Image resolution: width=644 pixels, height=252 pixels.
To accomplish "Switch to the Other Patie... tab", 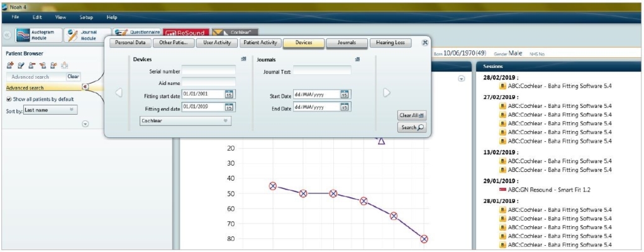I will [x=174, y=43].
